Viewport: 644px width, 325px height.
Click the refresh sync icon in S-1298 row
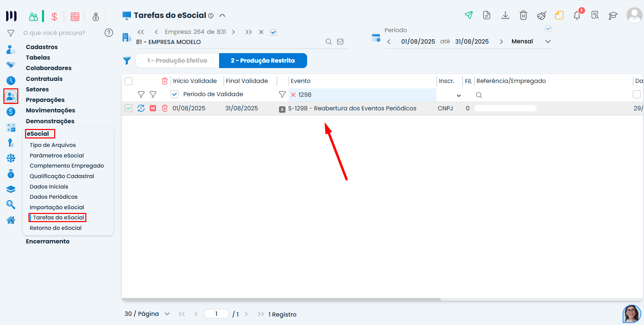click(141, 108)
